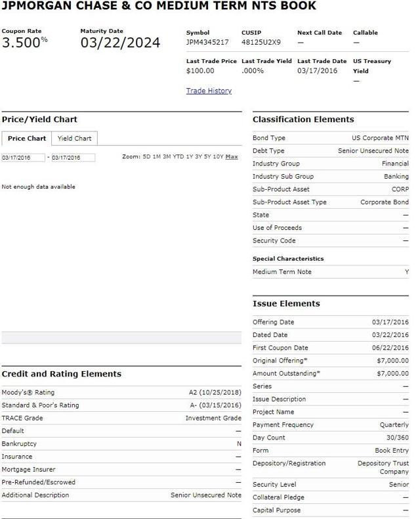Viewport: 420px width, 519px height.
Task: Click the 3.500% coupon rate value
Action: click(24, 43)
